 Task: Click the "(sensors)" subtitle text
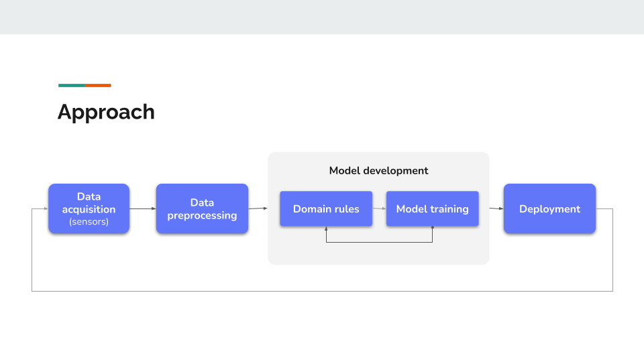point(89,222)
